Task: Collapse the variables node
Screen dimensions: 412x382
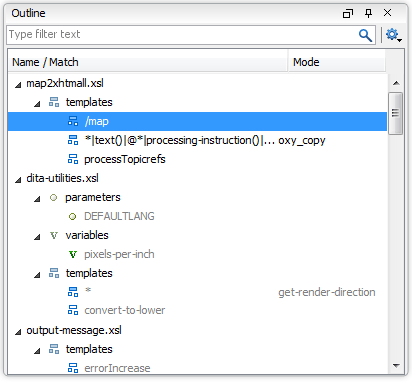Action: (37, 237)
